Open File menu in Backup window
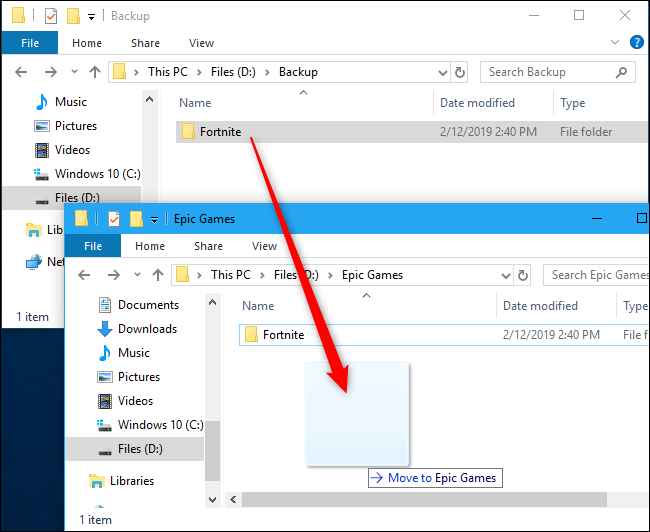The width and height of the screenshot is (650, 532). point(30,43)
